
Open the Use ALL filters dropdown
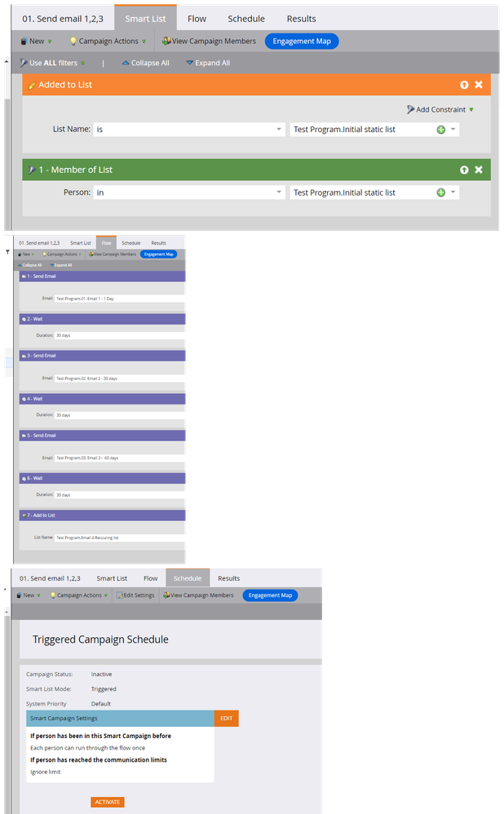tap(52, 63)
